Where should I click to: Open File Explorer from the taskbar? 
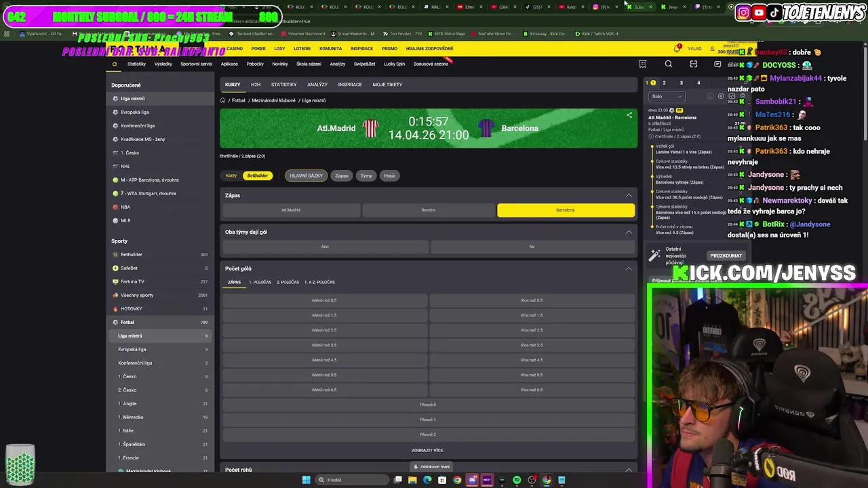412,480
